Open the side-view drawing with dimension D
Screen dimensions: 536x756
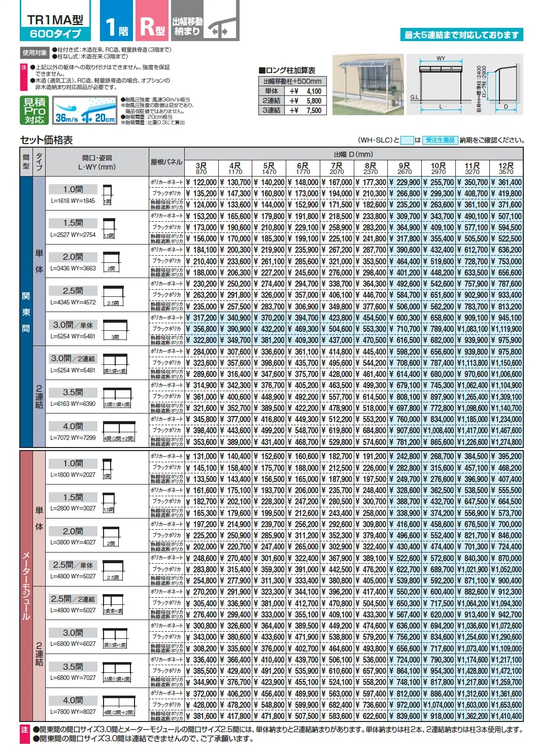point(500,87)
